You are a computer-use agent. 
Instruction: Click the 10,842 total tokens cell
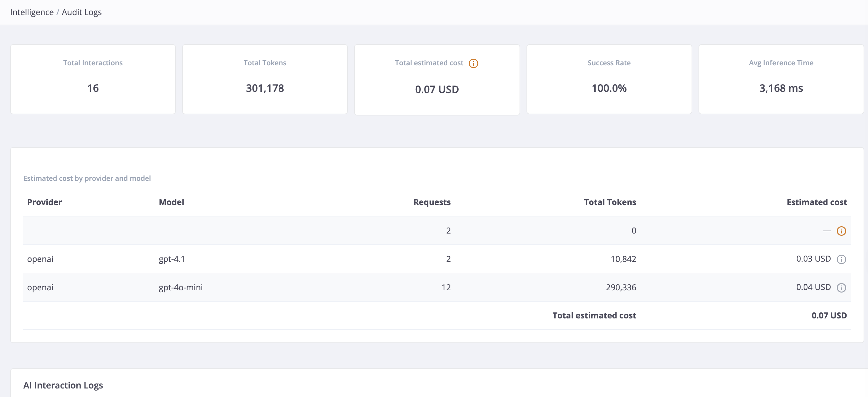(623, 259)
